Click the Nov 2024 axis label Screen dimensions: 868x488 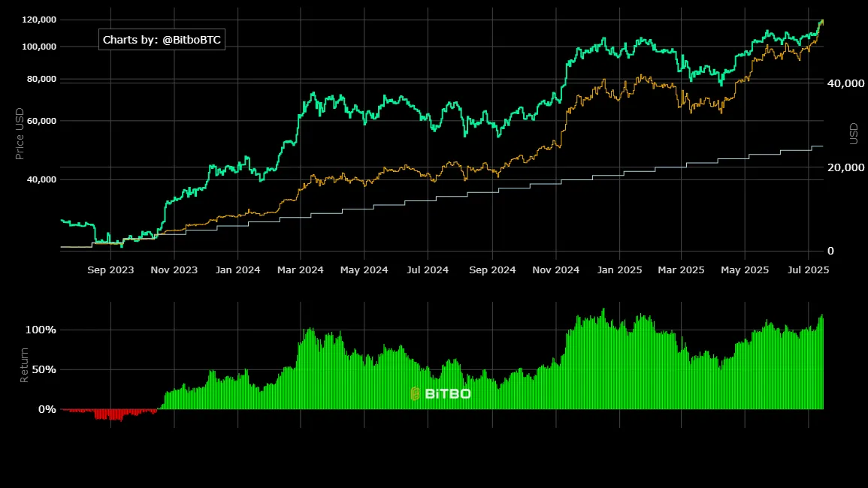tap(556, 270)
